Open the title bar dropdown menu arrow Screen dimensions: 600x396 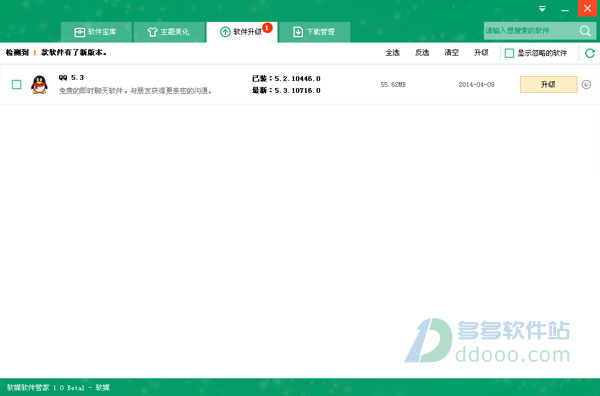pyautogui.click(x=542, y=8)
